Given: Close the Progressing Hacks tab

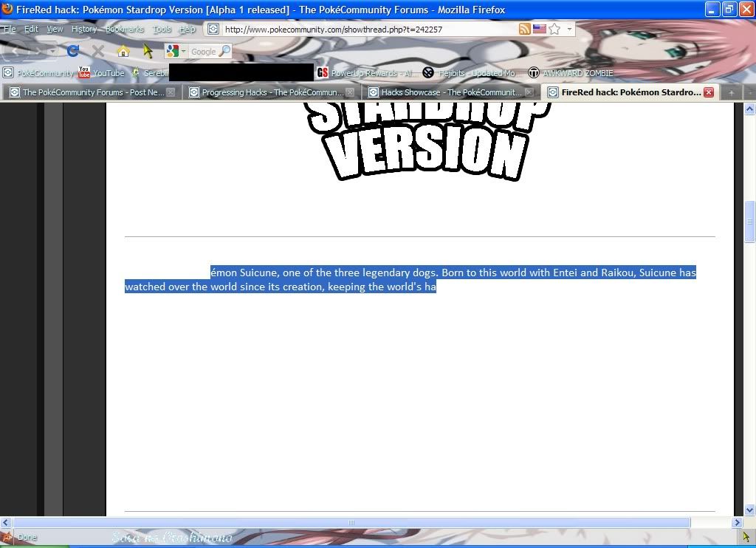Looking at the screenshot, I should pyautogui.click(x=350, y=92).
